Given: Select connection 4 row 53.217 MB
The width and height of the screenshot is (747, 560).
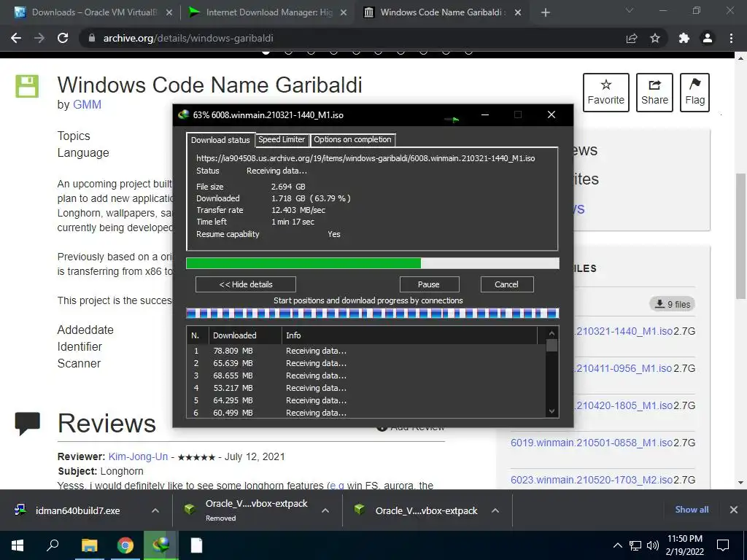Looking at the screenshot, I should click(366, 388).
